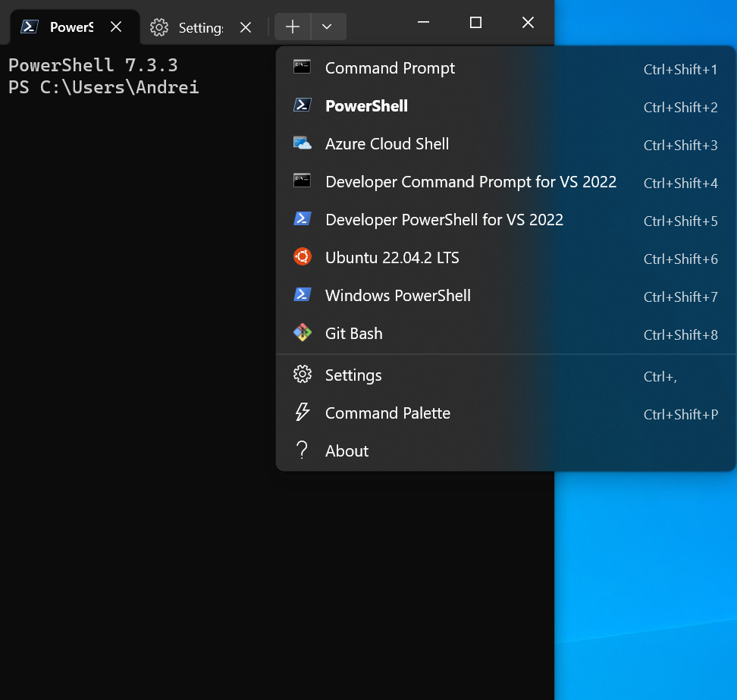Screen dimensions: 737x700
Task: Launch Command Prompt from the menu
Action: pos(505,68)
